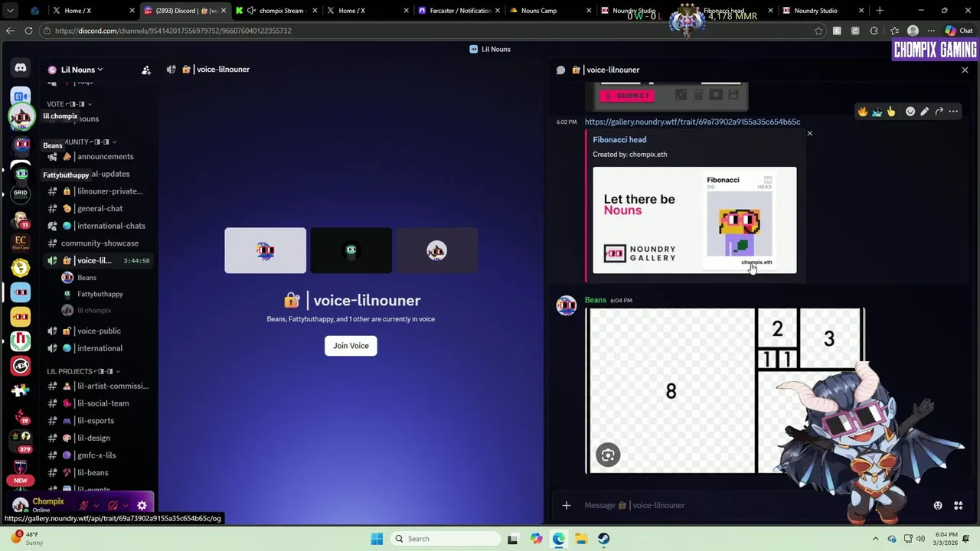Open the add reaction smiley icon

(x=910, y=112)
